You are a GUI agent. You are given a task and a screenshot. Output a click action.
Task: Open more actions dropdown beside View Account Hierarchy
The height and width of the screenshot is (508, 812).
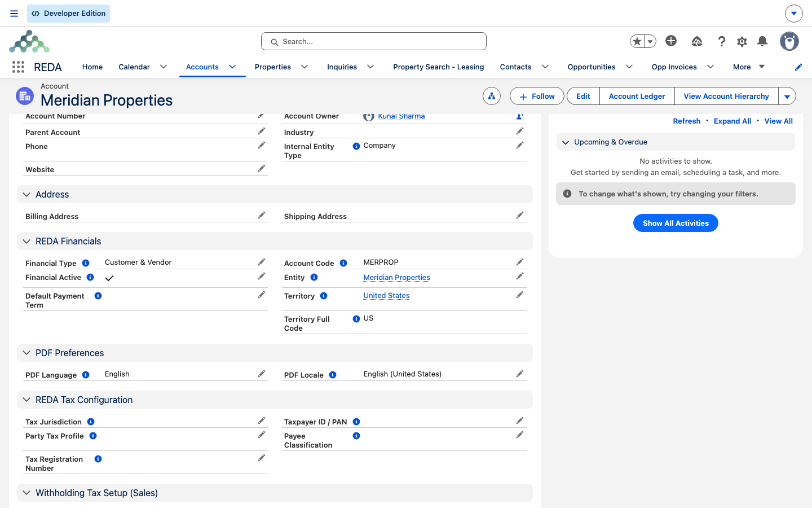coord(787,97)
